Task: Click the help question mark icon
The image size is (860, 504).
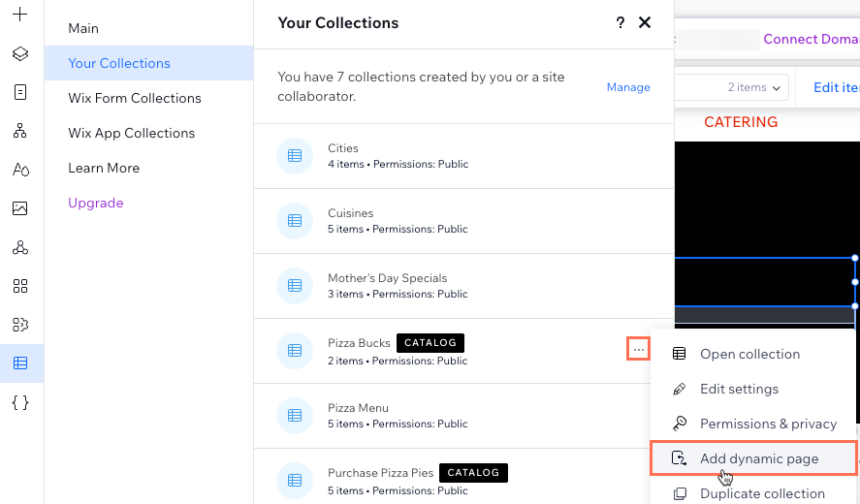Action: (x=621, y=22)
